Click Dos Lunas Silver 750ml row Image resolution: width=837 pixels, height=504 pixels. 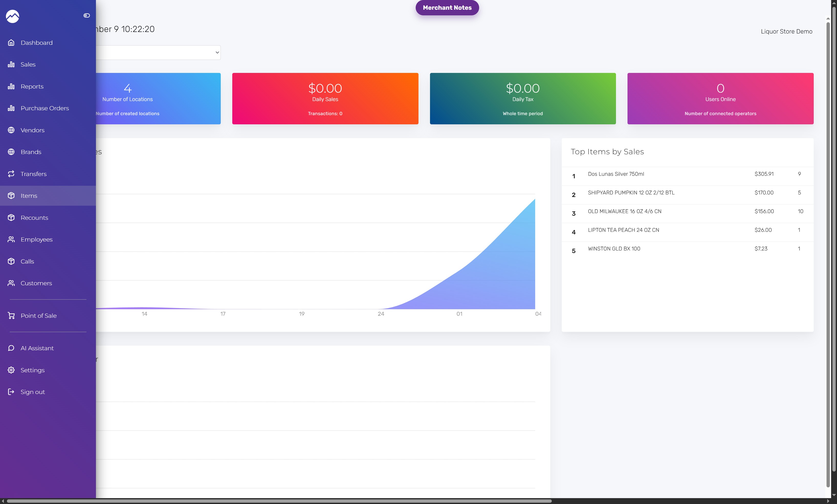click(x=688, y=176)
